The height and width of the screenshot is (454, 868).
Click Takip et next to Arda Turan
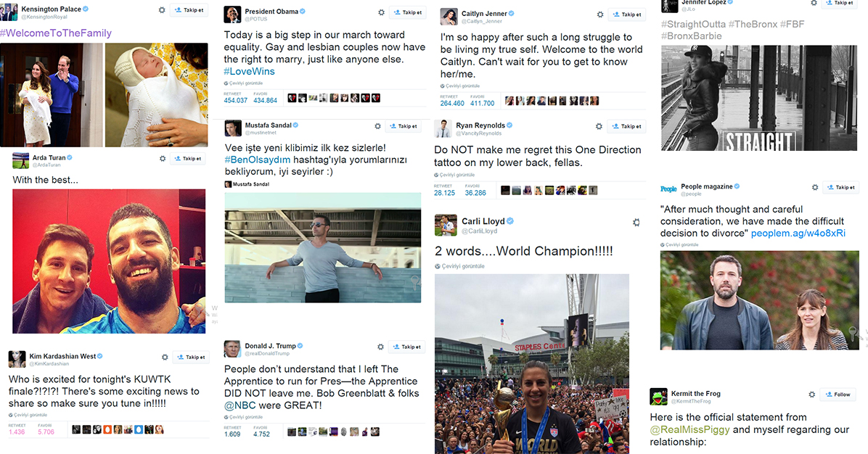click(188, 159)
